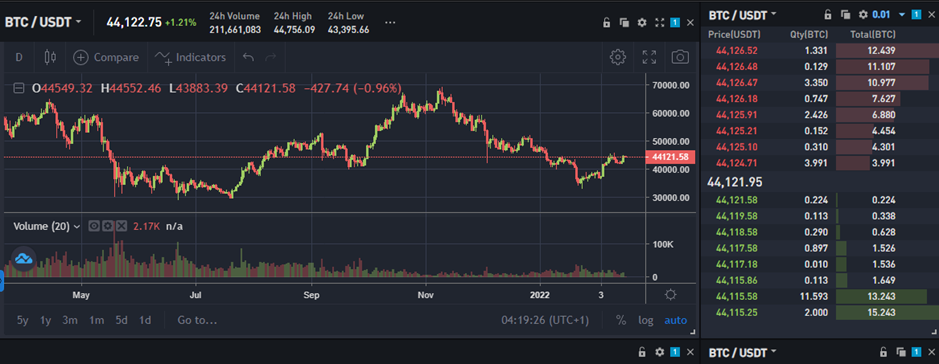Open chart properties gear in the chart toolbar
939x364 pixels.
tap(617, 57)
